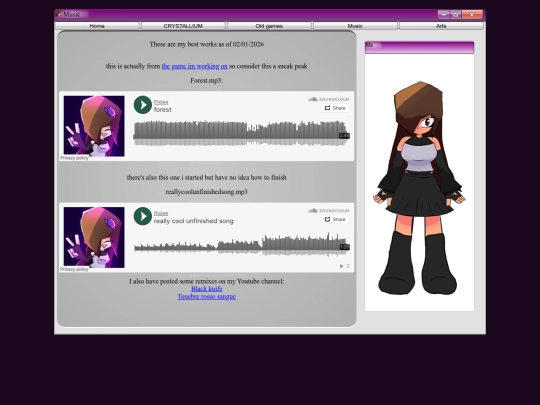Click the Me panel title bar
Image resolution: width=540 pixels, height=405 pixels.
pyautogui.click(x=419, y=47)
